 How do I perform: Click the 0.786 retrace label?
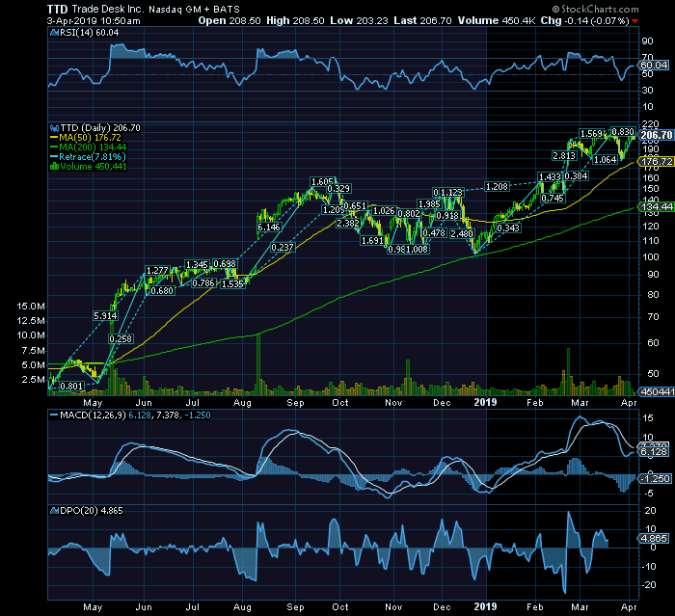203,283
